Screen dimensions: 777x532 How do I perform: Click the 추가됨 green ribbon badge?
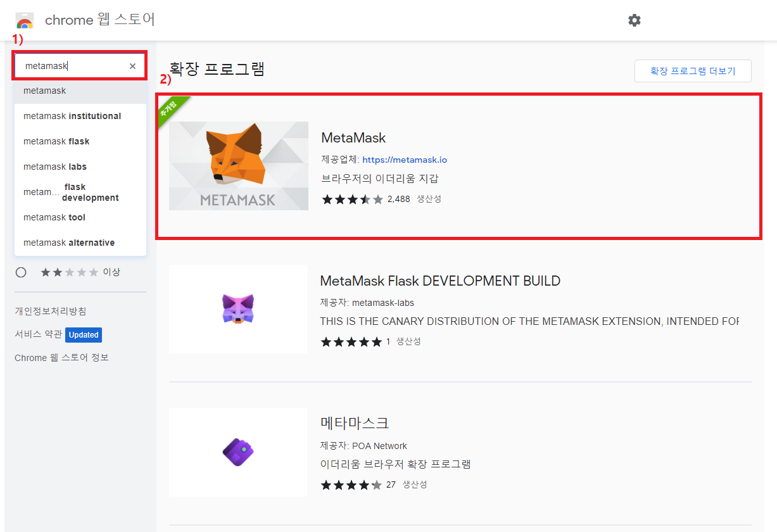point(170,109)
